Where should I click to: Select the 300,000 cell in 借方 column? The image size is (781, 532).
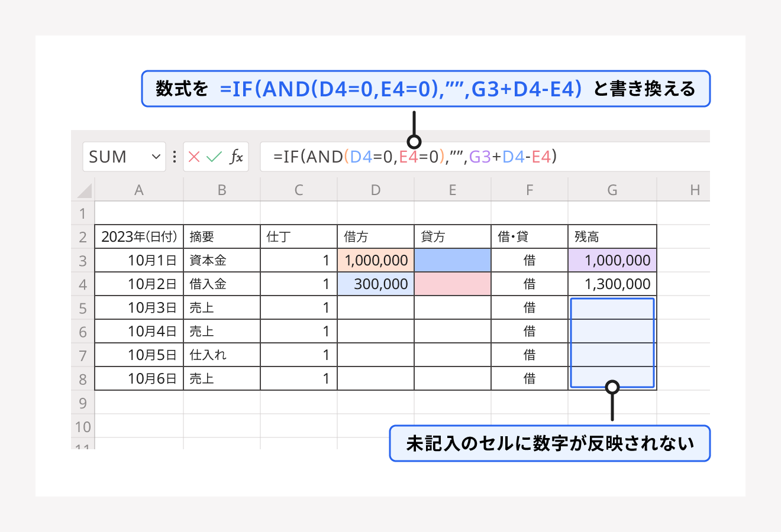(376, 284)
